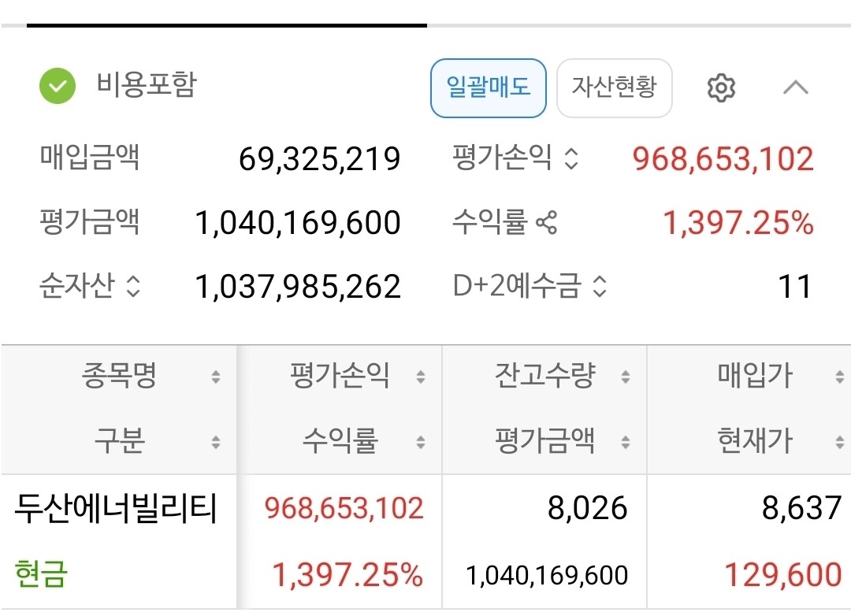Share 수익률 with the share icon

pos(546,222)
